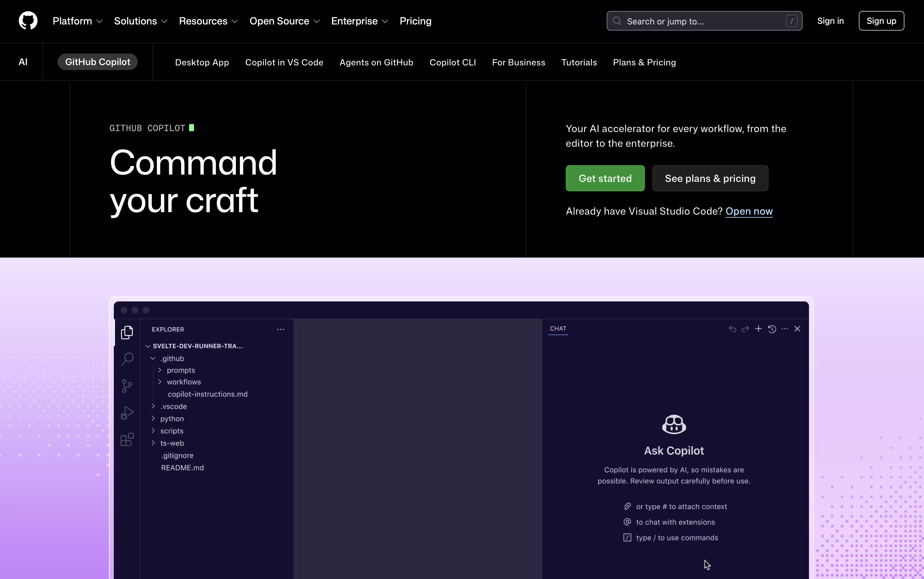This screenshot has width=924, height=579.
Task: Select the AI section link
Action: (x=23, y=62)
